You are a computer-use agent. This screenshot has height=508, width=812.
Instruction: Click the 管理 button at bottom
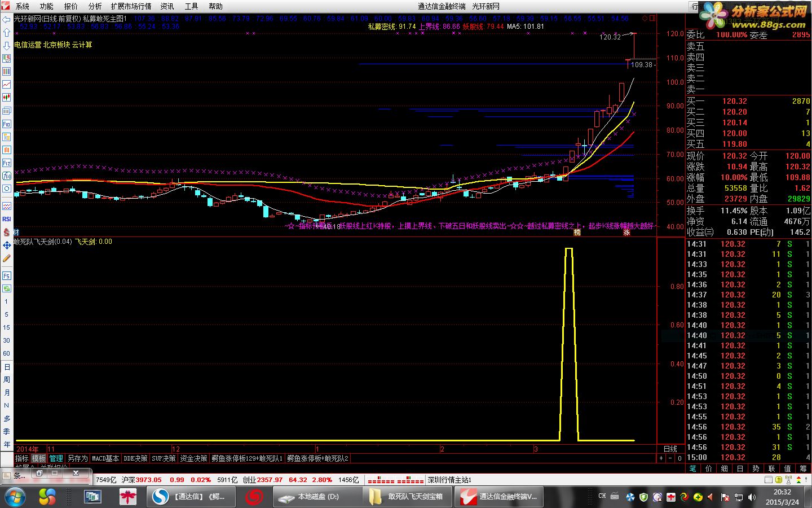(x=56, y=459)
